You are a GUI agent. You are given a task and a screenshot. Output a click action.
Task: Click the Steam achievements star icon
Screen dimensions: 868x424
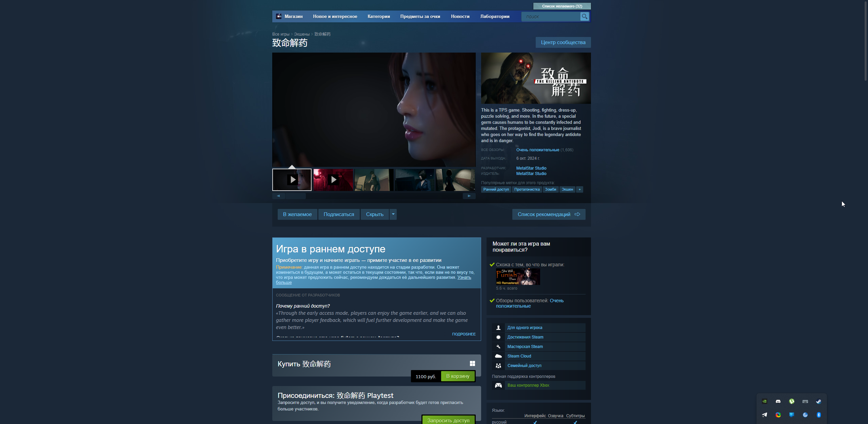point(498,337)
